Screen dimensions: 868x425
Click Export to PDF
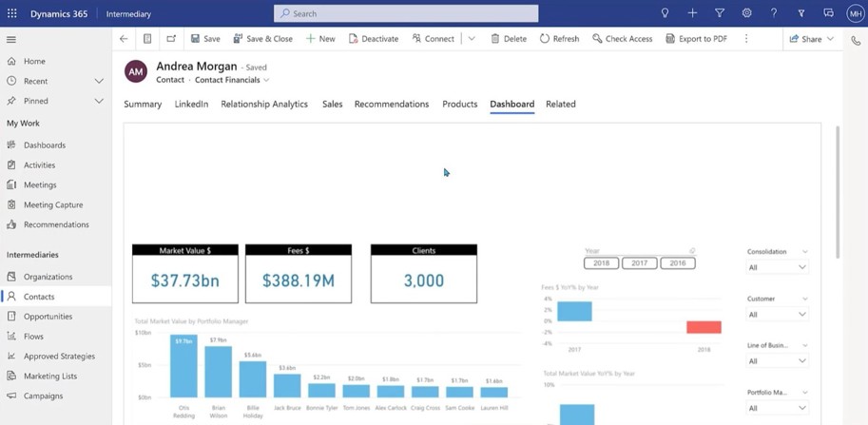pos(696,39)
